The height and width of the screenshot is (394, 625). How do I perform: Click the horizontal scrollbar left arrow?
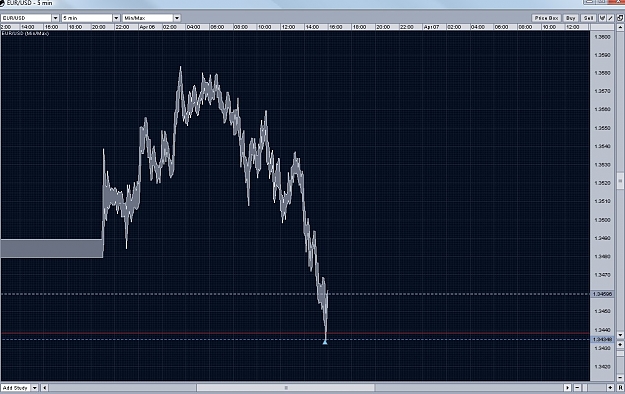[45, 388]
